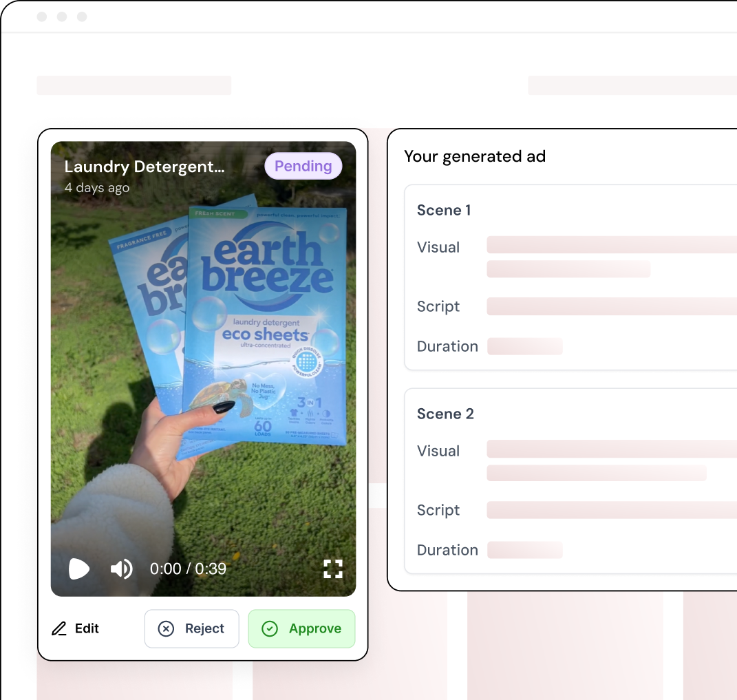Click the '4 days ago' timestamp
Screen dimensions: 737x700
[97, 188]
